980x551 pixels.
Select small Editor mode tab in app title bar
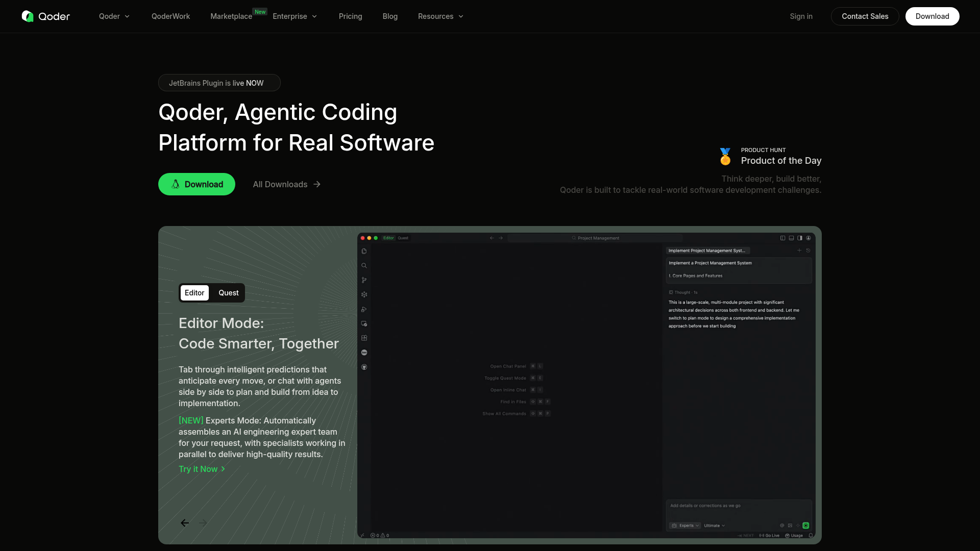tap(388, 238)
